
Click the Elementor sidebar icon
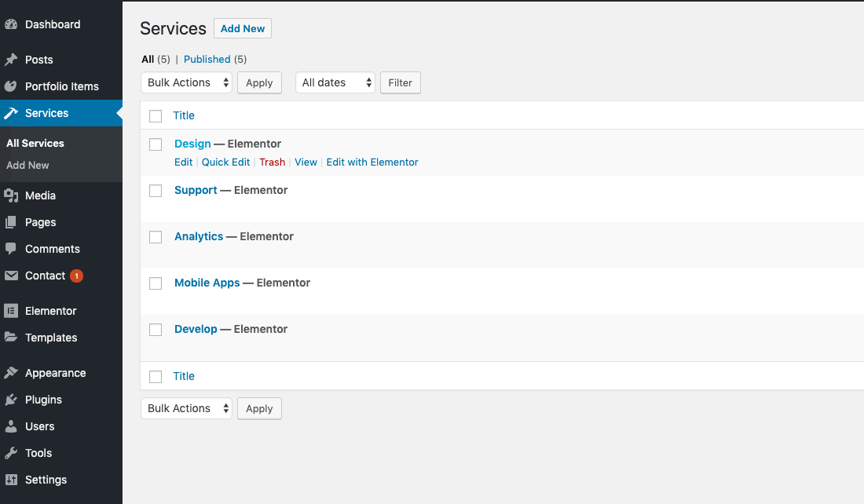(x=11, y=311)
